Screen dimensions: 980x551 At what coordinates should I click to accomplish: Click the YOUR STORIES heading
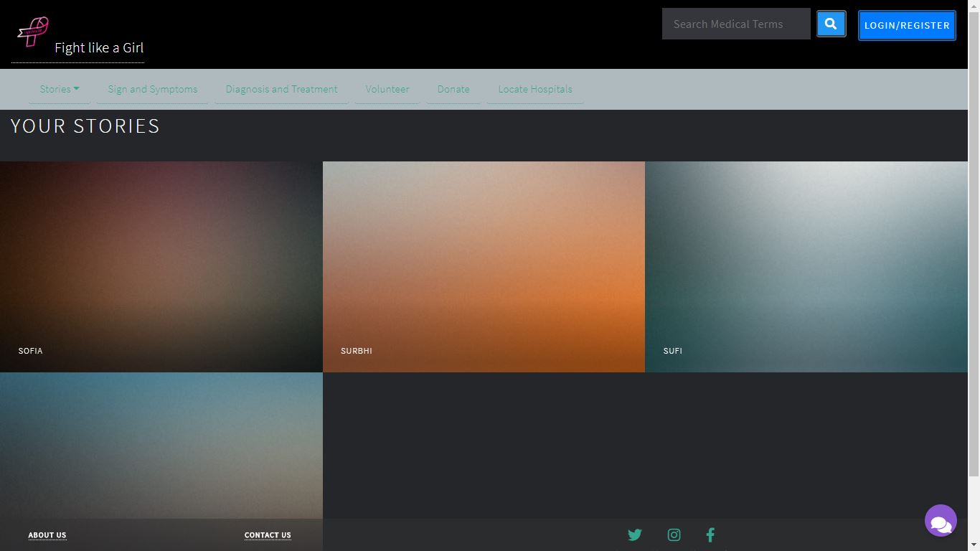(x=85, y=126)
